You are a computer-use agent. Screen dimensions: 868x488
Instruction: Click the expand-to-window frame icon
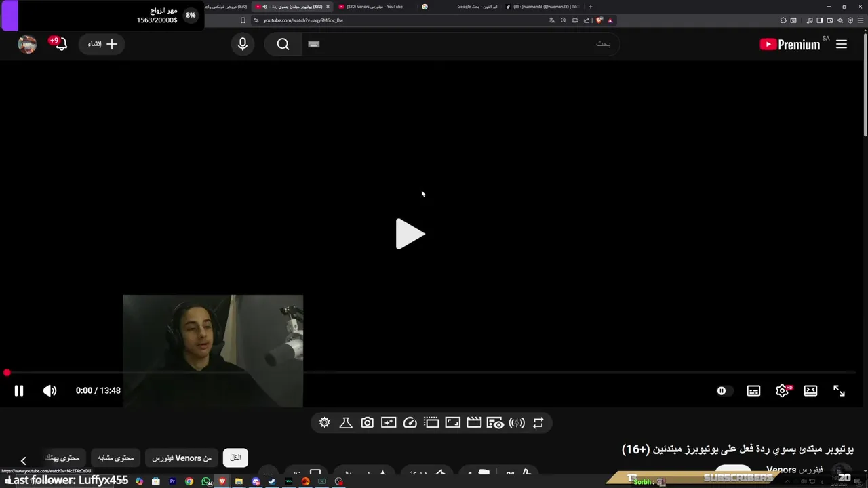[x=452, y=422]
